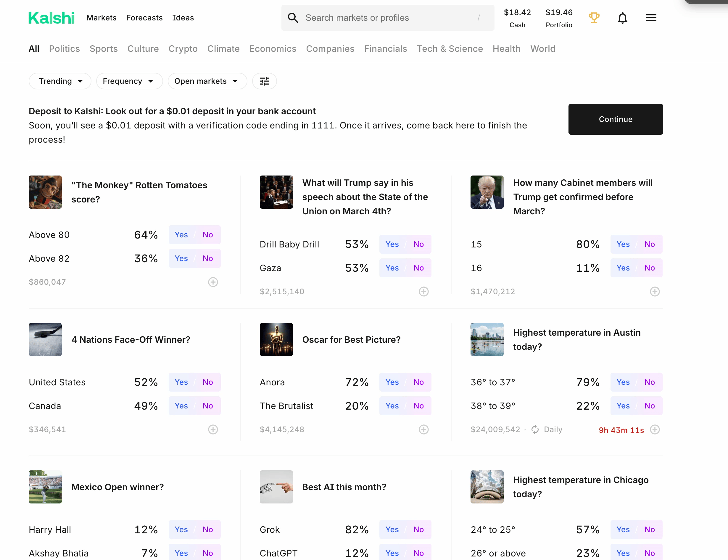Viewport: 728px width, 560px height.
Task: Select Yes for Above 80
Action: [181, 235]
